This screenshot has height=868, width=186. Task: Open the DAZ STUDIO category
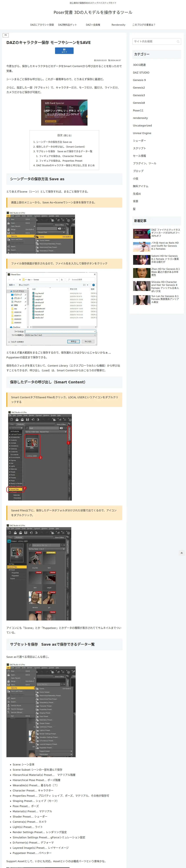point(141,72)
